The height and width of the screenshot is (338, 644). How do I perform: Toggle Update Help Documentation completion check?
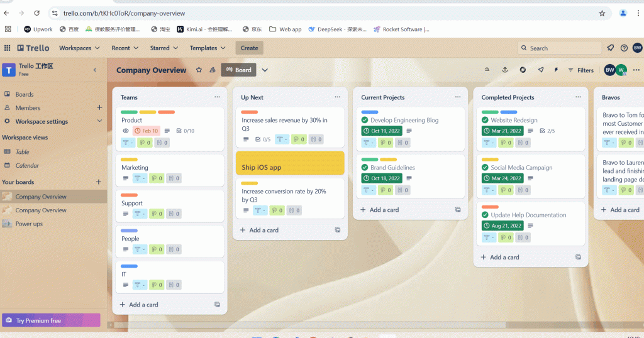click(x=485, y=215)
